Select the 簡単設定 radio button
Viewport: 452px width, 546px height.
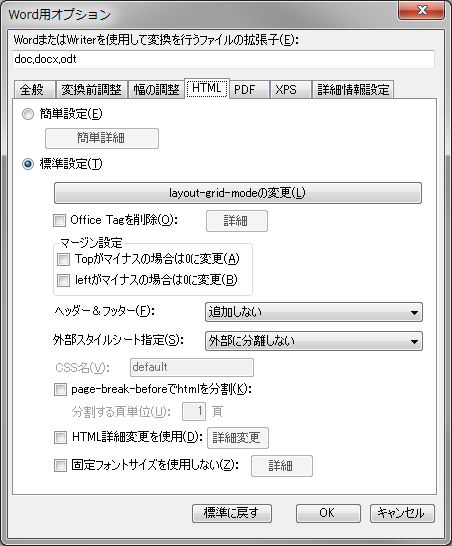(x=28, y=114)
